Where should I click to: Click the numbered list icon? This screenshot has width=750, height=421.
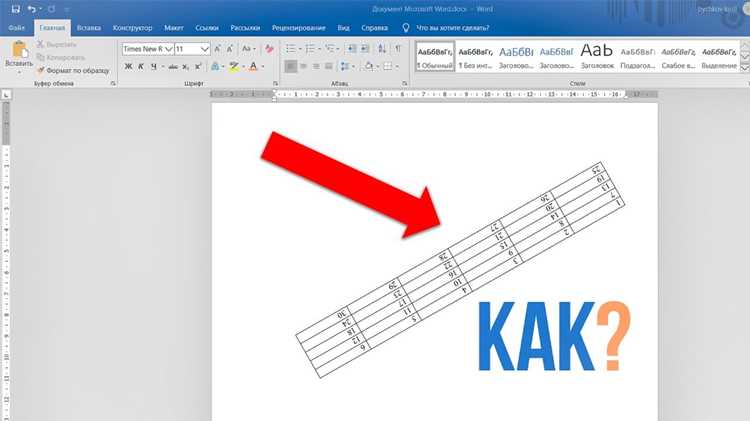pyautogui.click(x=310, y=49)
